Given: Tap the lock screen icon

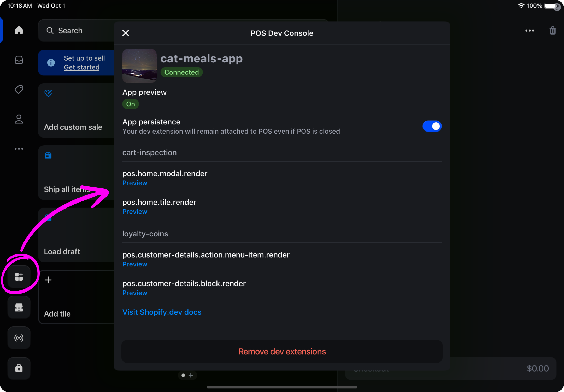Looking at the screenshot, I should 19,368.
